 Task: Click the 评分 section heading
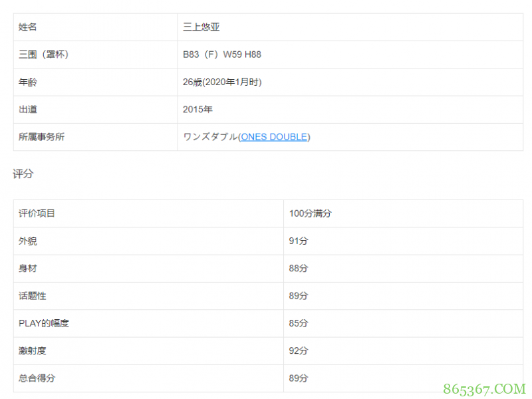(23, 174)
